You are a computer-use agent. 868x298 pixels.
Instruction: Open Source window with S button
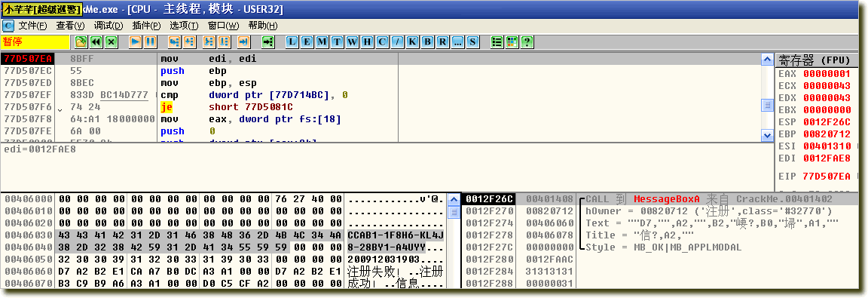click(472, 41)
